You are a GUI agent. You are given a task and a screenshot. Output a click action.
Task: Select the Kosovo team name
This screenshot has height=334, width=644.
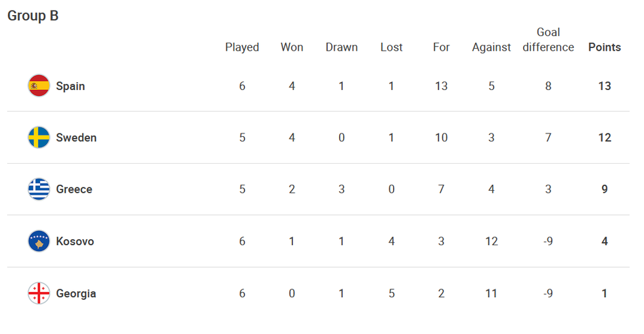click(x=75, y=241)
